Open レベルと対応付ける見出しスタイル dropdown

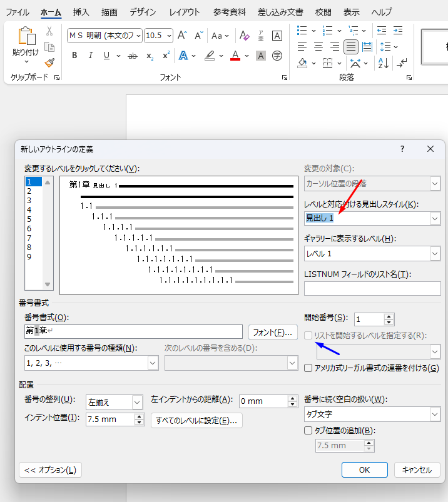(435, 218)
